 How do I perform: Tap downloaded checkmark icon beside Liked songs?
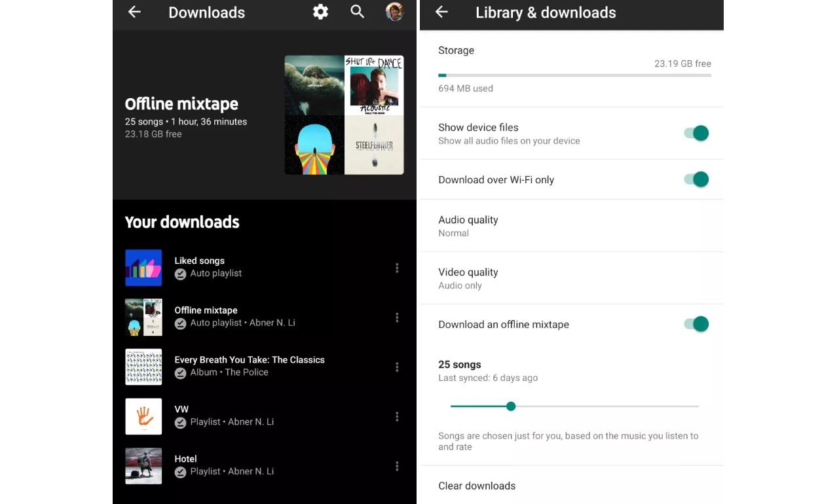click(x=180, y=274)
